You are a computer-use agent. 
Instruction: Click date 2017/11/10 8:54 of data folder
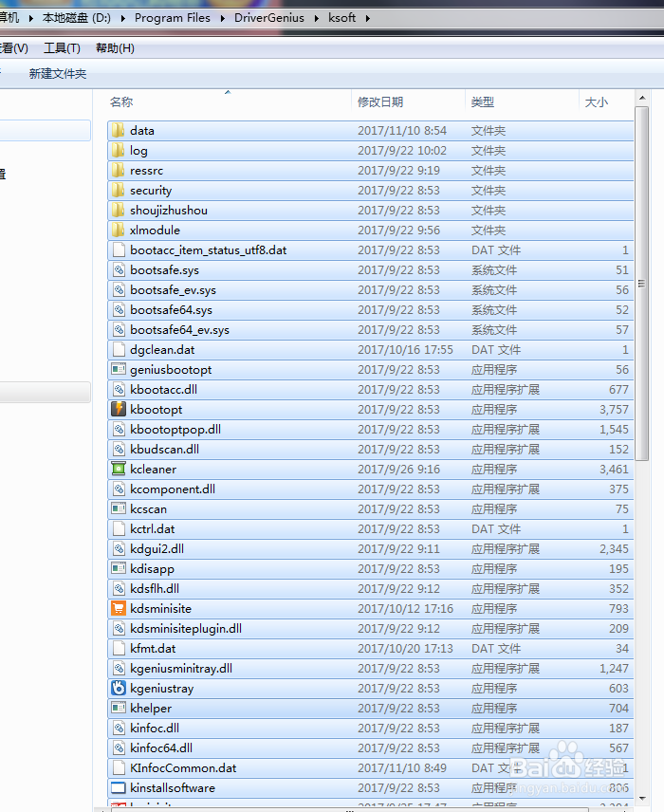402,131
